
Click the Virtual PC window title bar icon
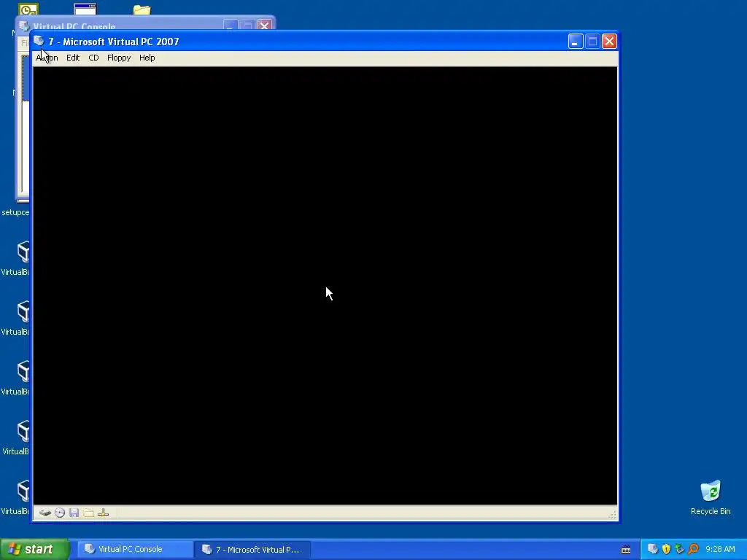pyautogui.click(x=39, y=42)
